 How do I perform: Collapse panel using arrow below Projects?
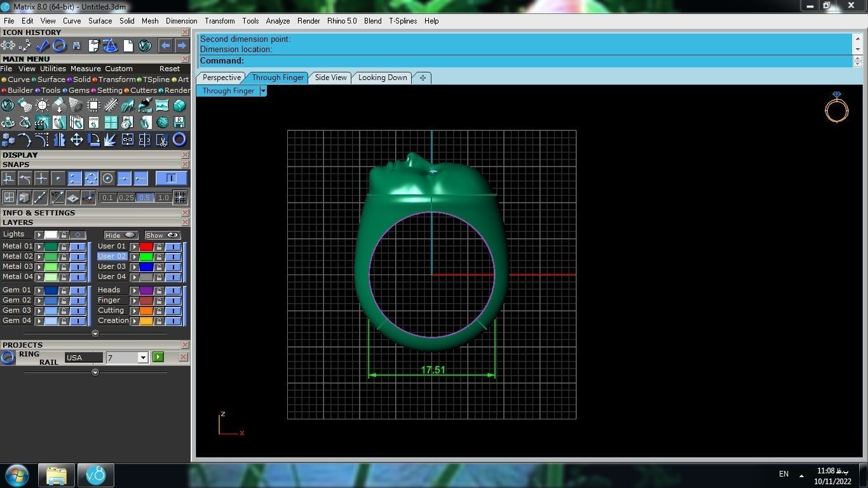95,372
